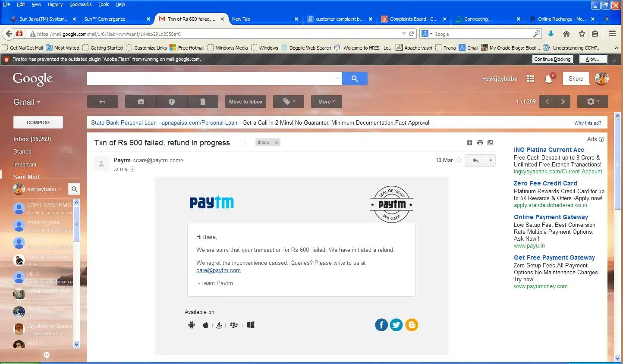Open the Labels dropdown
Viewport: 623px width, 364px height.
[x=289, y=102]
